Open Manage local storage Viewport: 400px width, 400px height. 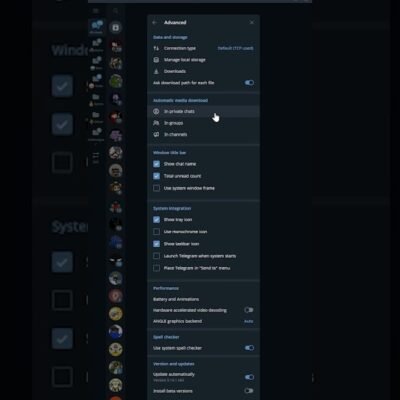pos(203,60)
